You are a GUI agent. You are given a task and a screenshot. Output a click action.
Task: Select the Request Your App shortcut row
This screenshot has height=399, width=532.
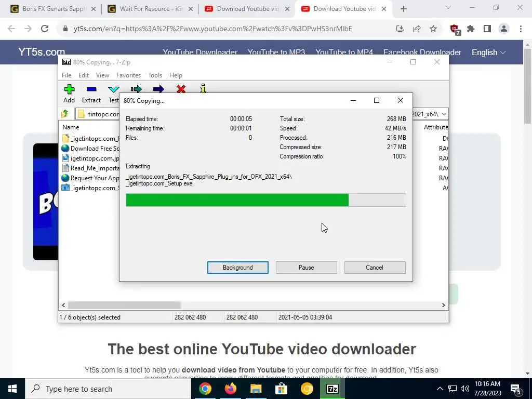90,178
